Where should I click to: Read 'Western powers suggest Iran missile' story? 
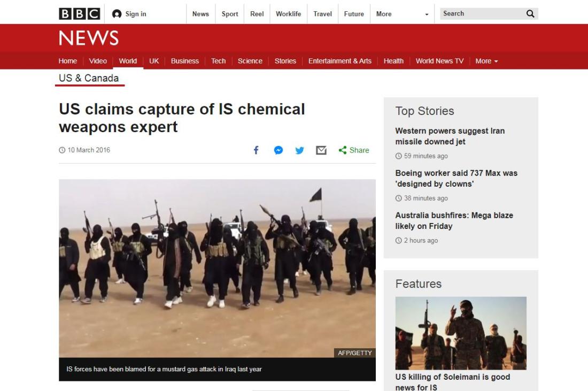coord(450,136)
